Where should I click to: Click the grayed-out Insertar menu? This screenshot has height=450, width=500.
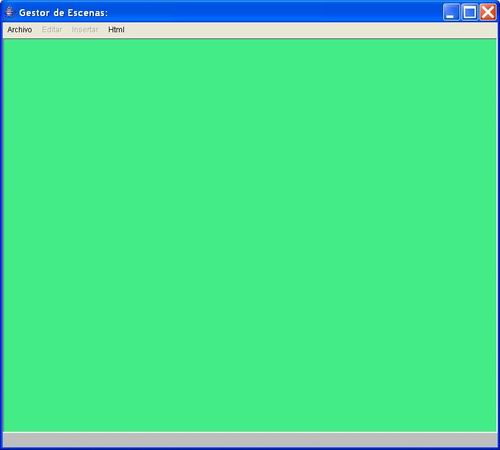85,30
